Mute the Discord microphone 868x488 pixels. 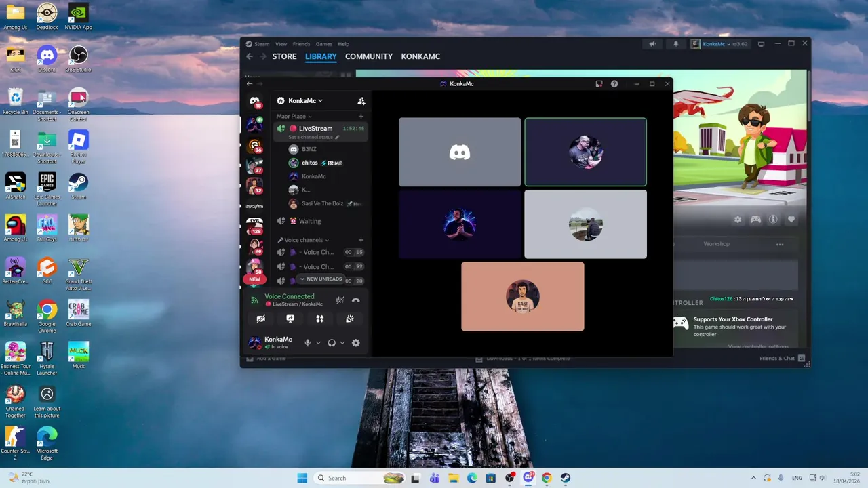point(307,343)
